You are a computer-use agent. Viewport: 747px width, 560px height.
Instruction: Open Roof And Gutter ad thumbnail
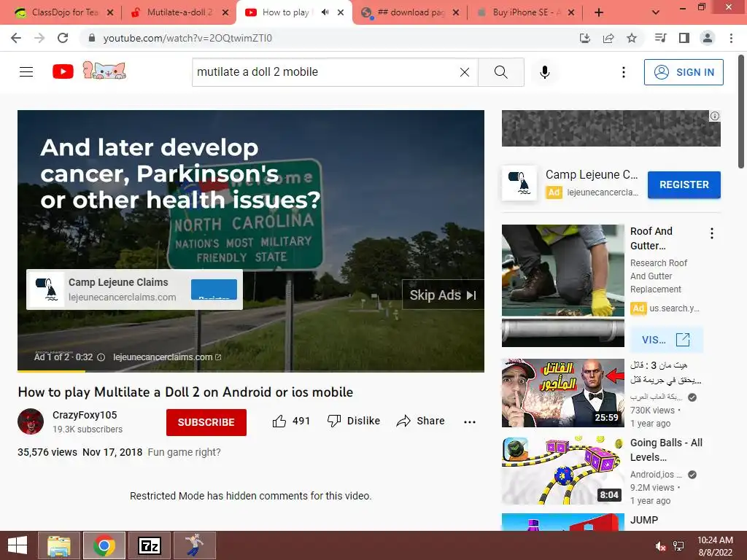tap(562, 286)
